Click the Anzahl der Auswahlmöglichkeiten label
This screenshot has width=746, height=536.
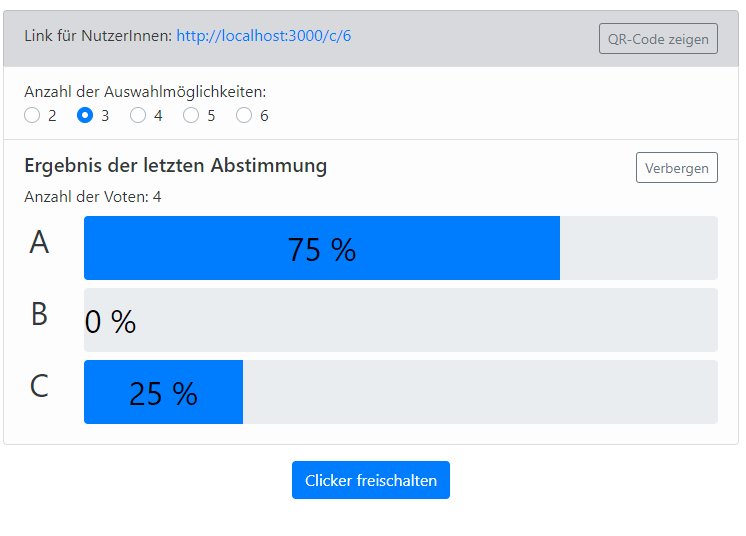(x=145, y=92)
